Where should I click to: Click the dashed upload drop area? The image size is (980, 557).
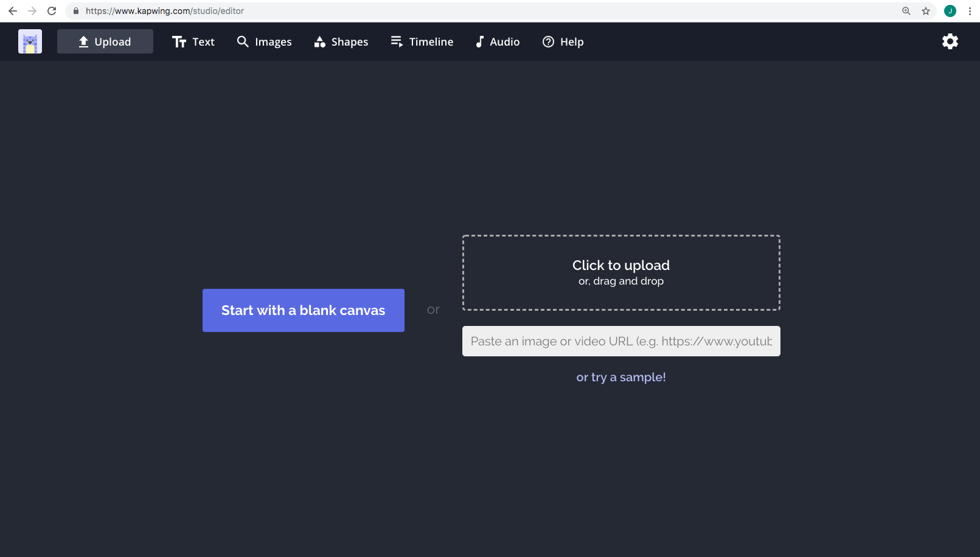point(620,272)
